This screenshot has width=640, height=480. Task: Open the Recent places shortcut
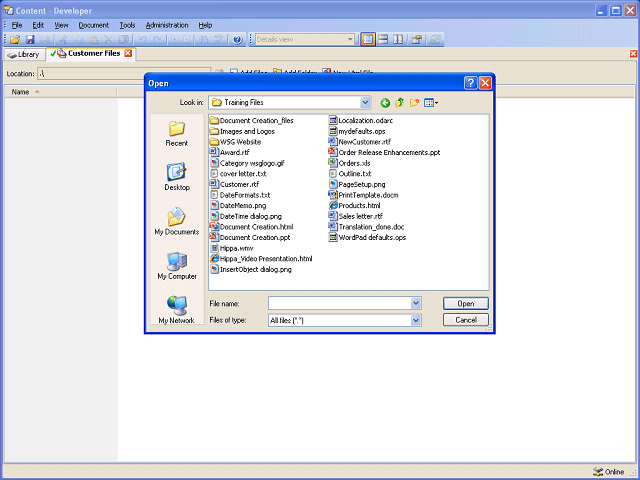tap(177, 134)
